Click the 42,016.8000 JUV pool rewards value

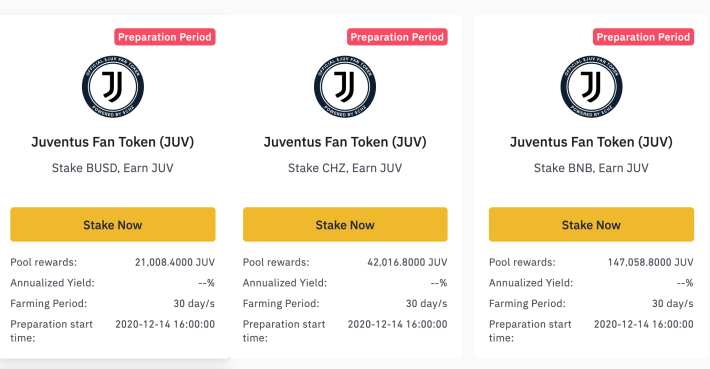click(x=407, y=262)
